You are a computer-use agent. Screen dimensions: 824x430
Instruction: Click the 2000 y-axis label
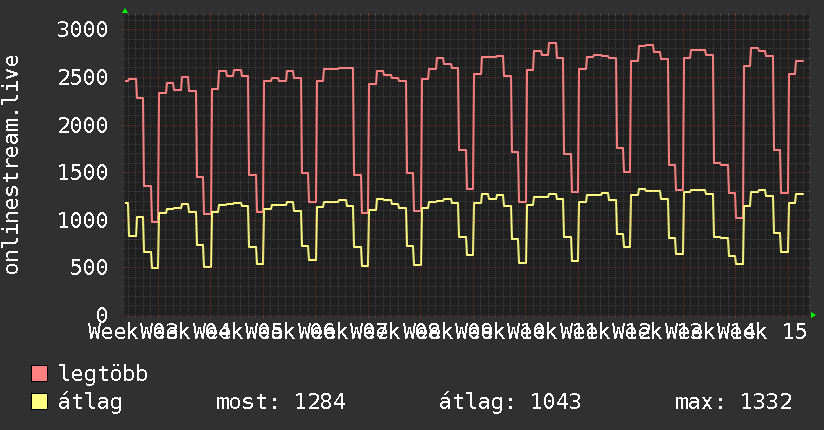tap(83, 125)
